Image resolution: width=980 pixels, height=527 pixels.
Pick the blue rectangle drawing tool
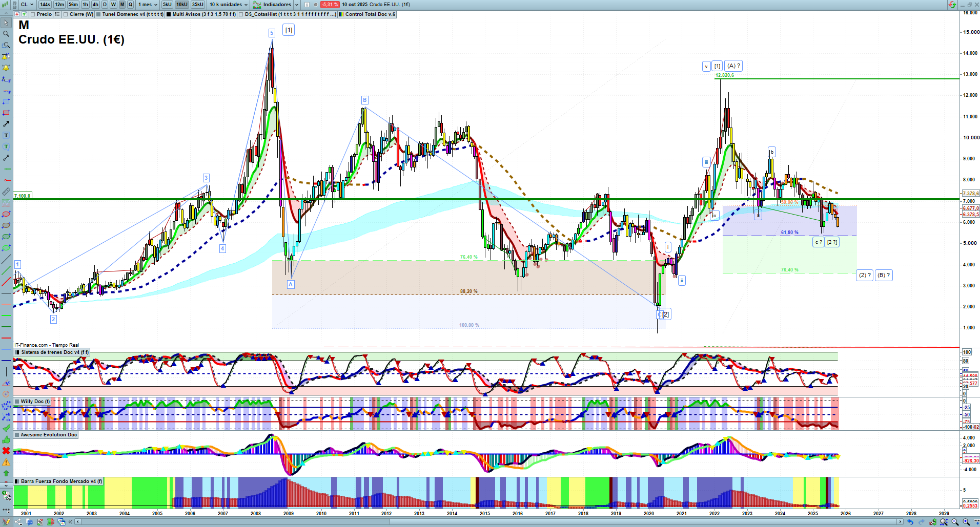6,101
